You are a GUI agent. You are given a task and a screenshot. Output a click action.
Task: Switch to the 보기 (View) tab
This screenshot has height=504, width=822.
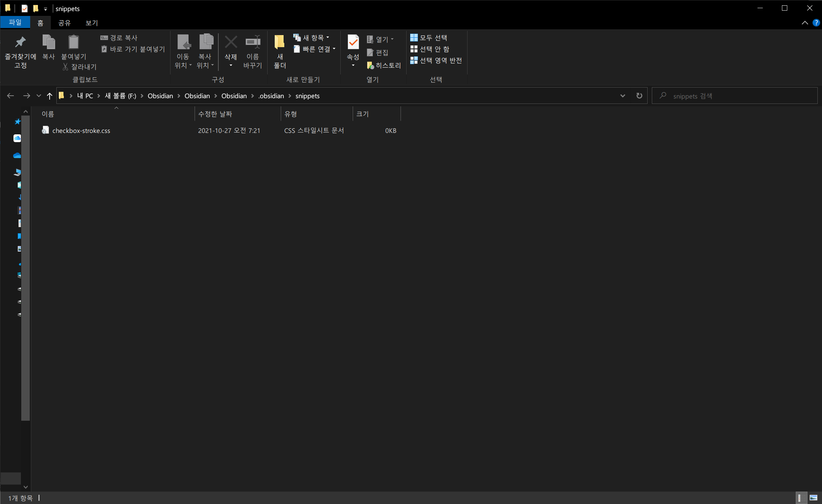point(91,23)
